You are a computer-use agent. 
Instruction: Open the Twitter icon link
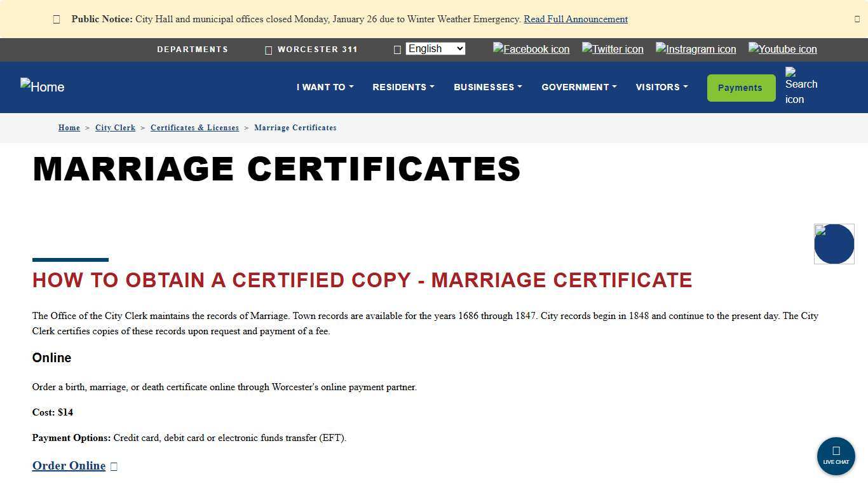[x=612, y=49]
